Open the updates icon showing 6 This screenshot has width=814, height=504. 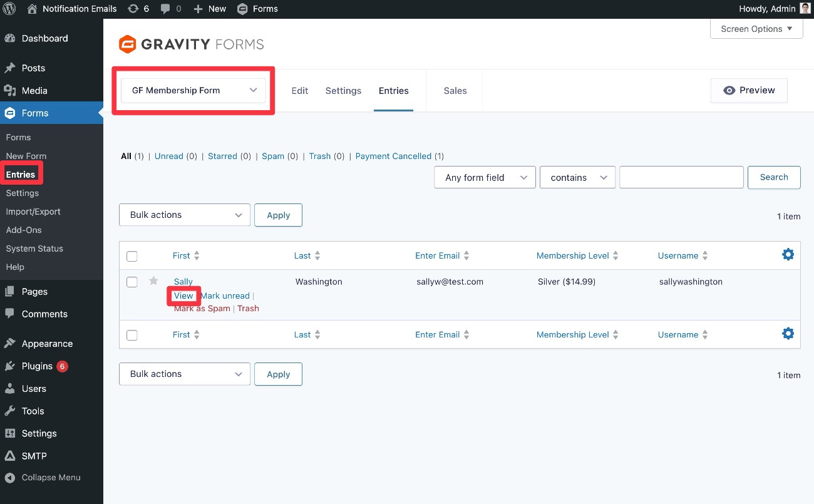133,9
